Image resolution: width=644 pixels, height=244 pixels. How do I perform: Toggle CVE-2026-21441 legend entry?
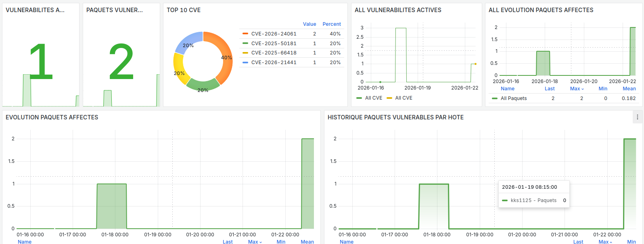click(x=274, y=63)
